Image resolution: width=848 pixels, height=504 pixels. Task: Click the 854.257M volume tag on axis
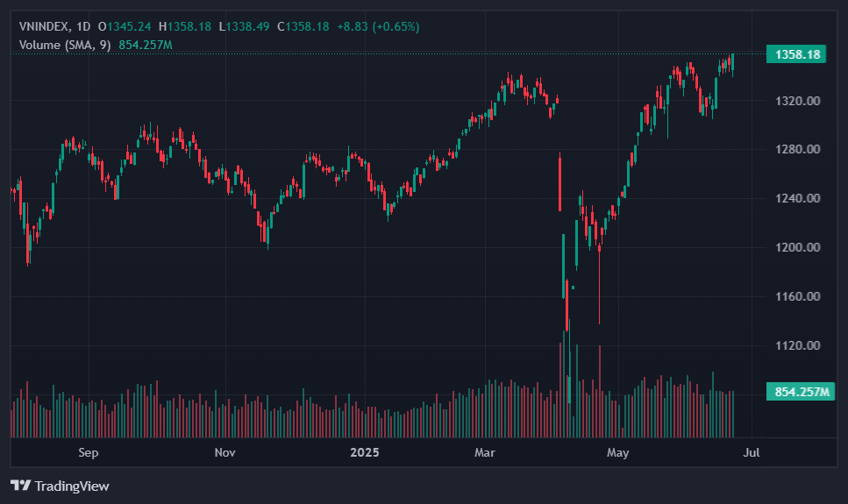coord(802,391)
